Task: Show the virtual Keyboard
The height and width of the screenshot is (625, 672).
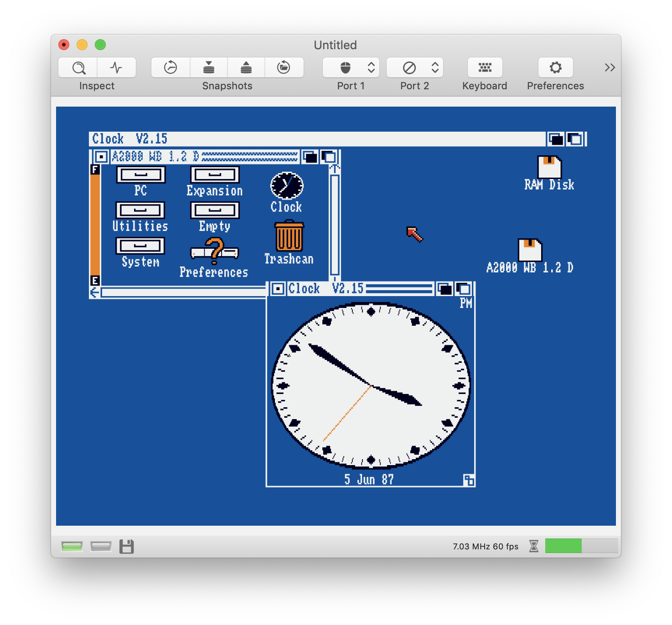Action: pyautogui.click(x=485, y=67)
